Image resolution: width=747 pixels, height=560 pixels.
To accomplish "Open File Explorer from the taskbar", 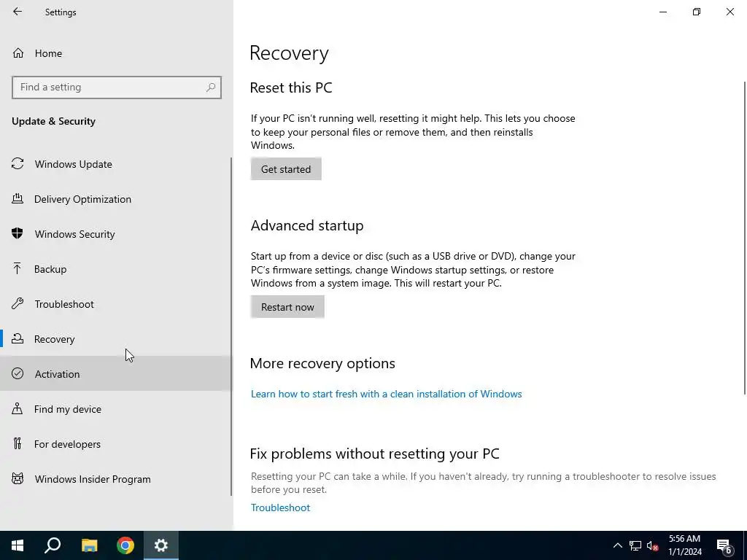I will click(89, 545).
